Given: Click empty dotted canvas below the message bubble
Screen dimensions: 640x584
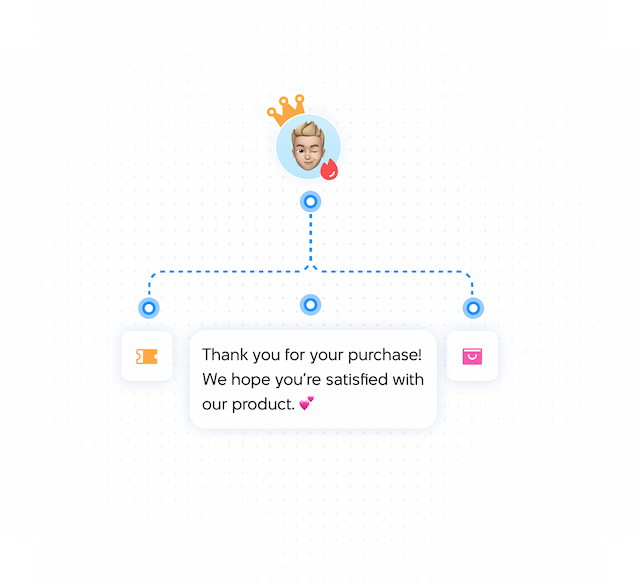Looking at the screenshot, I should (312, 490).
